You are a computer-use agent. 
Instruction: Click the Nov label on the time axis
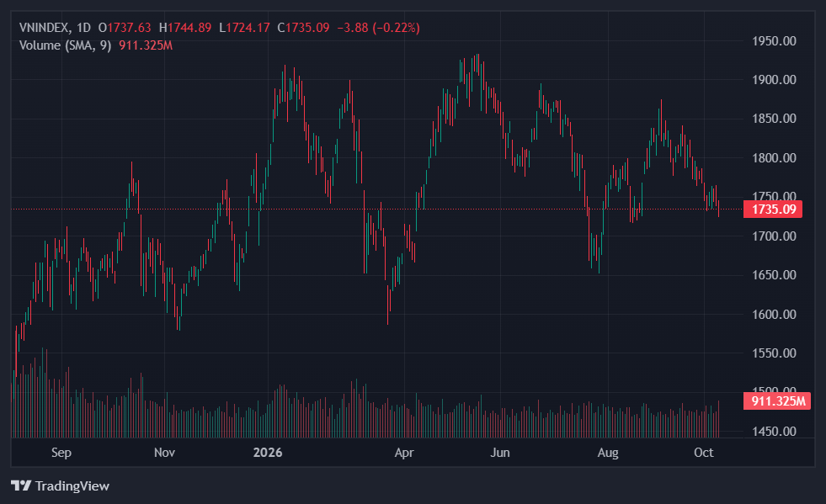(x=164, y=453)
